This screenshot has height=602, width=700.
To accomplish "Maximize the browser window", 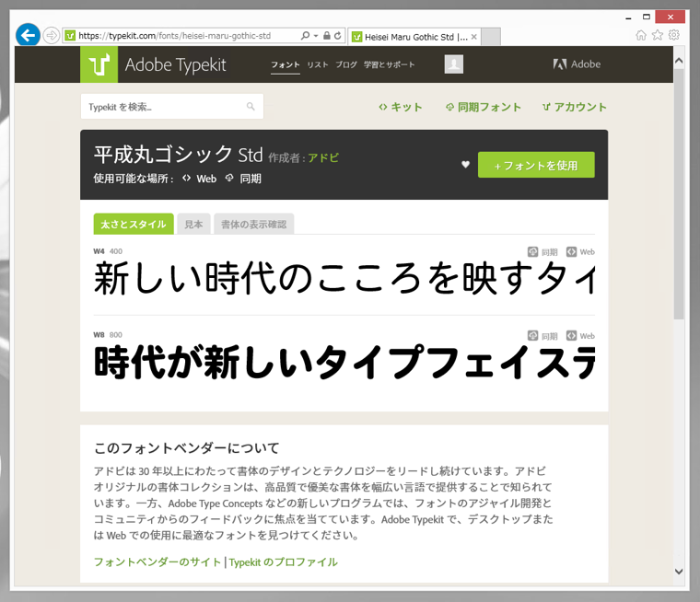I will pos(646,17).
